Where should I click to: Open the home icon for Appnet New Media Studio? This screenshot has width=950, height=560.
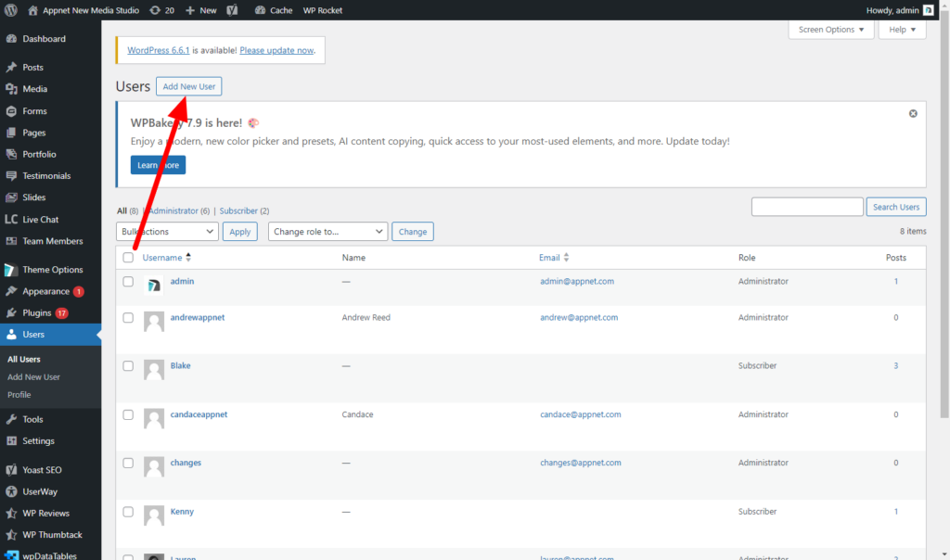[32, 10]
